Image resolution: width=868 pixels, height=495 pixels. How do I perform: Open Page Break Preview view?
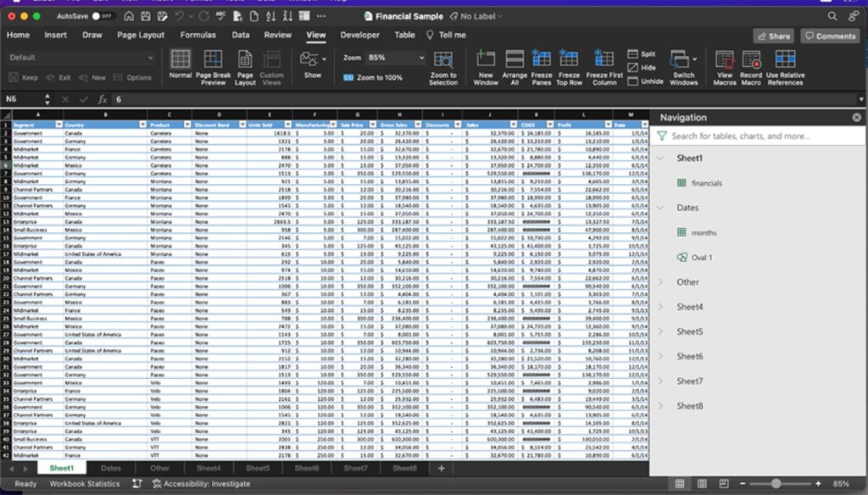(213, 59)
